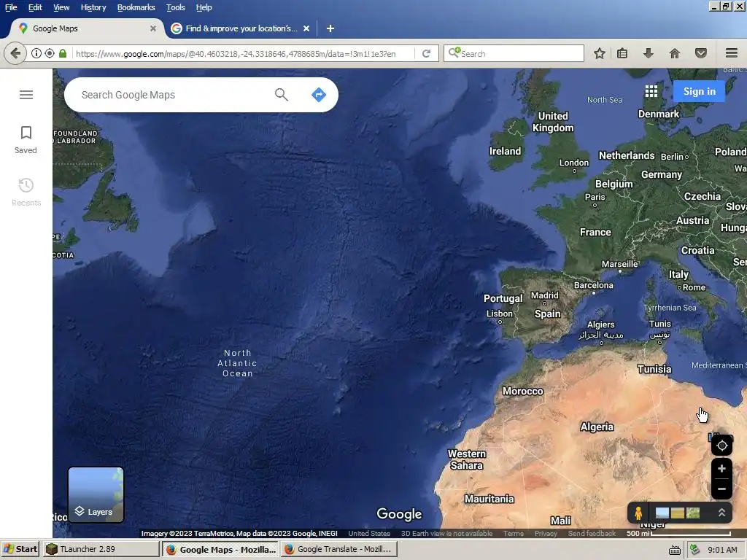This screenshot has width=747, height=560.
Task: Open the Recents panel
Action: click(x=26, y=192)
